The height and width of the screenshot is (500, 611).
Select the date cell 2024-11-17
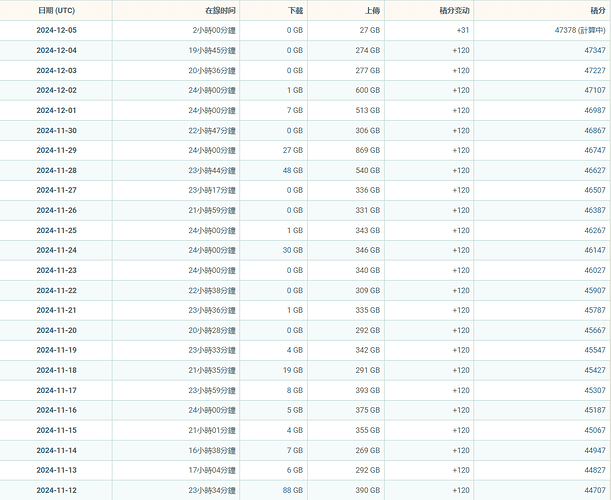(57, 390)
